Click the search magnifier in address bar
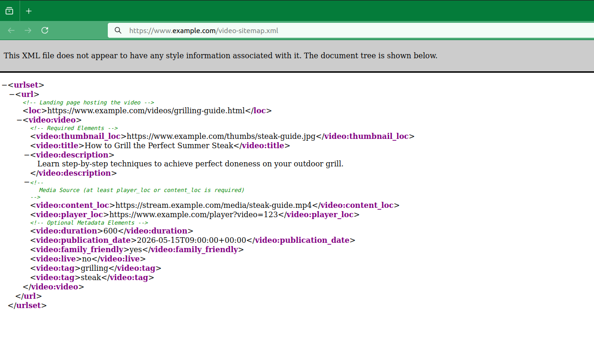 [118, 30]
